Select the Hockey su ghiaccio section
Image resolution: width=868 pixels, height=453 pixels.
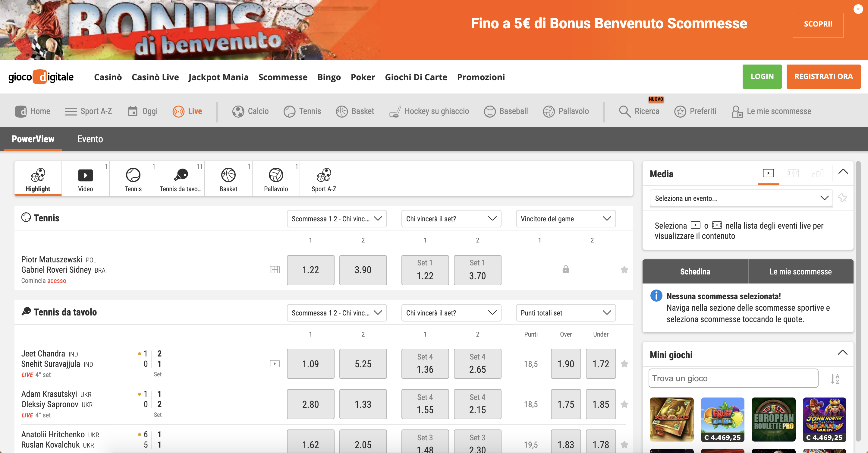pyautogui.click(x=429, y=111)
